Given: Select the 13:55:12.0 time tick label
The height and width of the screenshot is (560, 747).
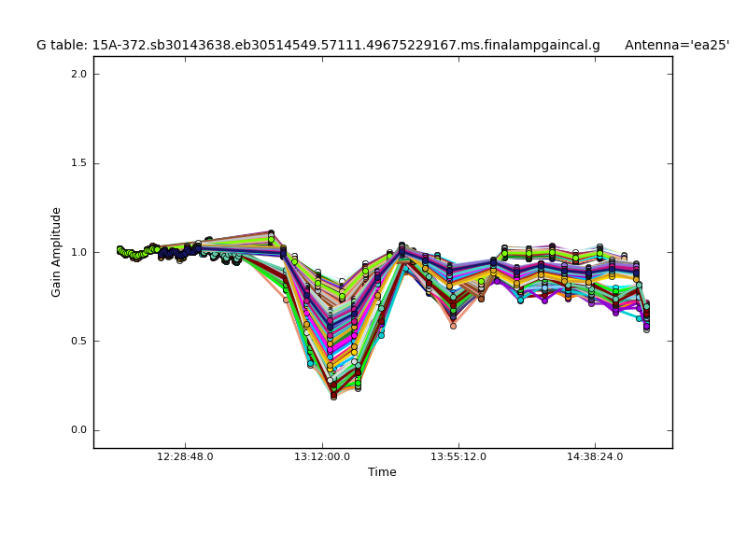Looking at the screenshot, I should tap(458, 456).
